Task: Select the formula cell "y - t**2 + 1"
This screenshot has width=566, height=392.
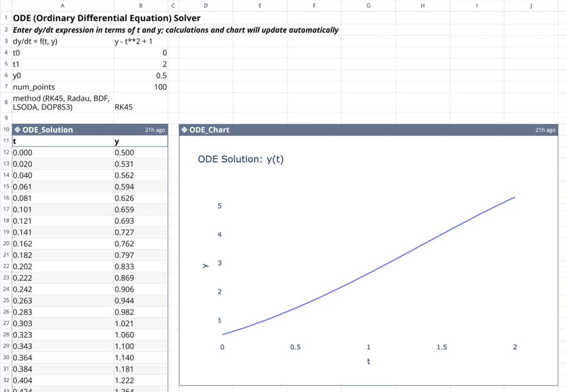Action: (x=140, y=41)
